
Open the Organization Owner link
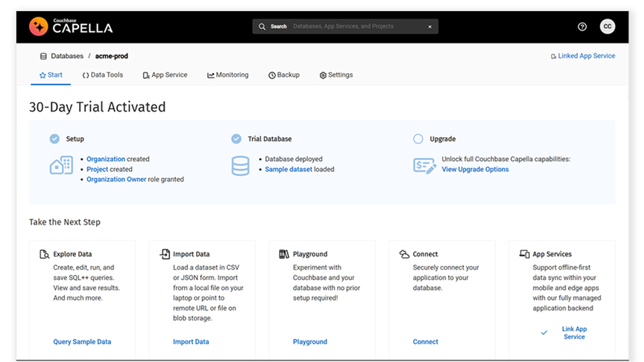point(116,180)
